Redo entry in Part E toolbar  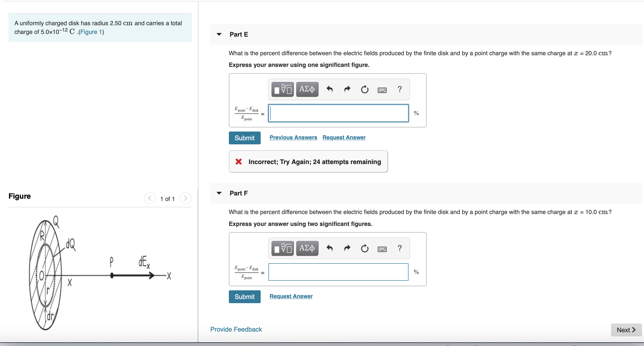[347, 89]
